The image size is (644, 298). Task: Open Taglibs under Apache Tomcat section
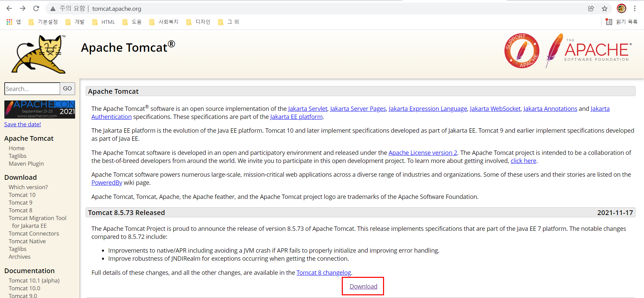[17, 156]
